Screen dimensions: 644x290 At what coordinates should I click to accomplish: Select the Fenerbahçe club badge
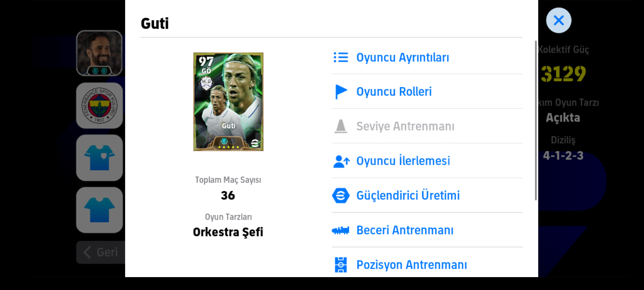99,106
